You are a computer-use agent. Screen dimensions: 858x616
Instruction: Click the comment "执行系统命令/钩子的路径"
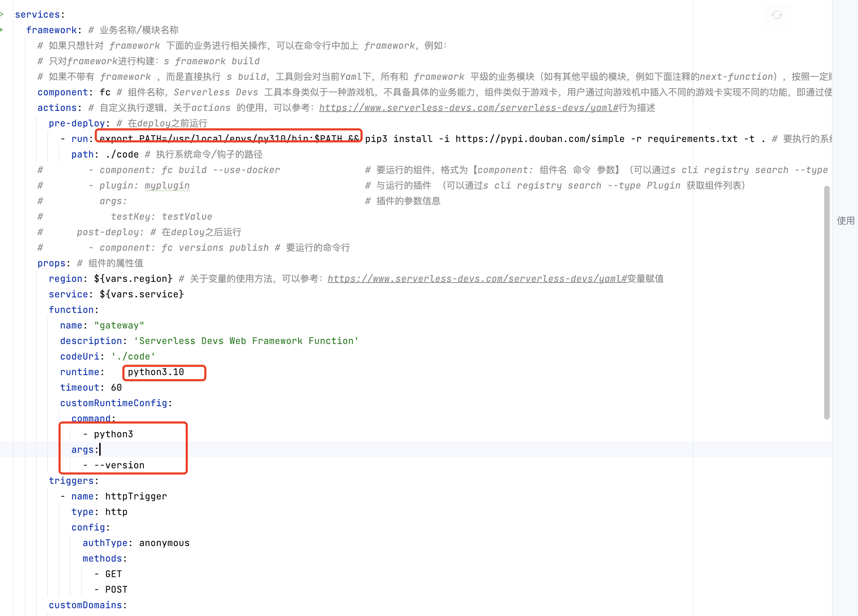click(209, 154)
